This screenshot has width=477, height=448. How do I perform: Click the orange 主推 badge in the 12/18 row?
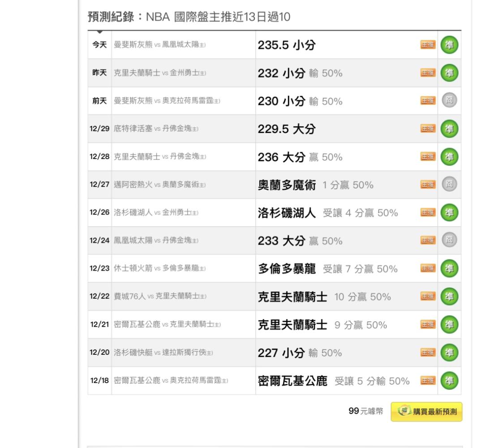428,380
